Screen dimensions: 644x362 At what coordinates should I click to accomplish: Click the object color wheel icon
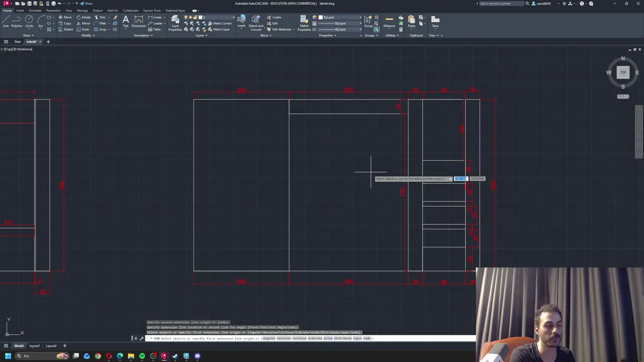(x=314, y=17)
